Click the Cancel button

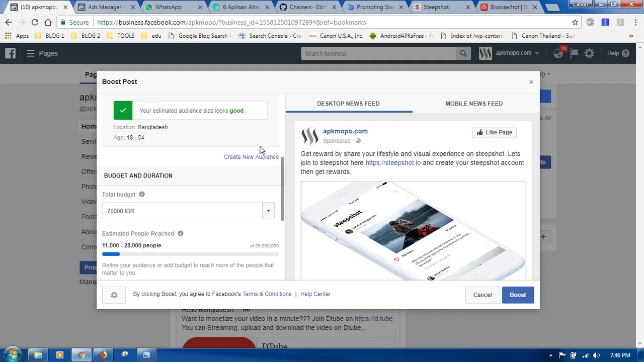click(x=482, y=295)
